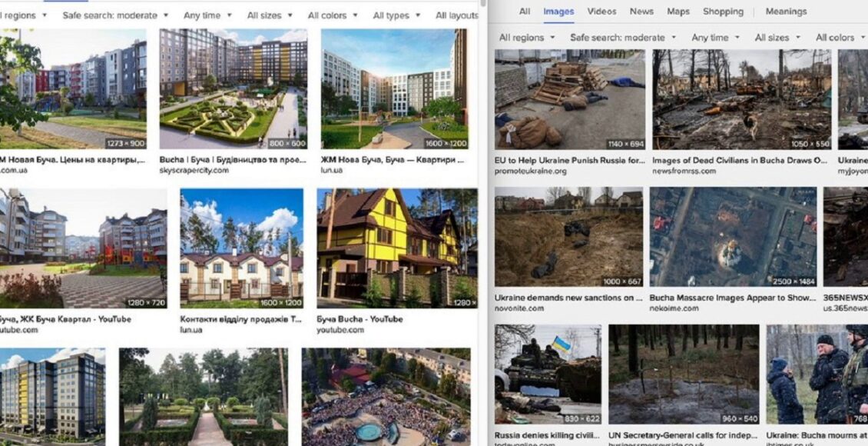The height and width of the screenshot is (446, 868).
Task: Open the yellow half-timbered house thumbnail
Action: coord(397,248)
